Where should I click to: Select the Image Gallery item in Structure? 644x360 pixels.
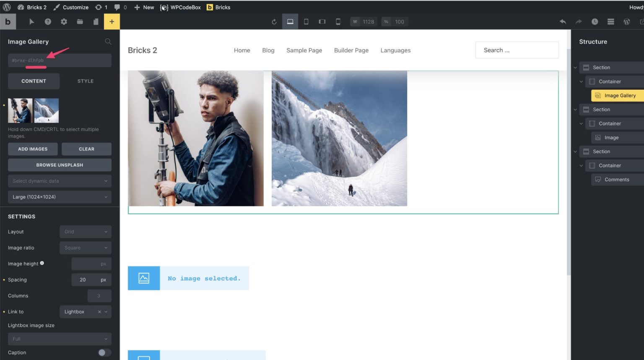[621, 95]
